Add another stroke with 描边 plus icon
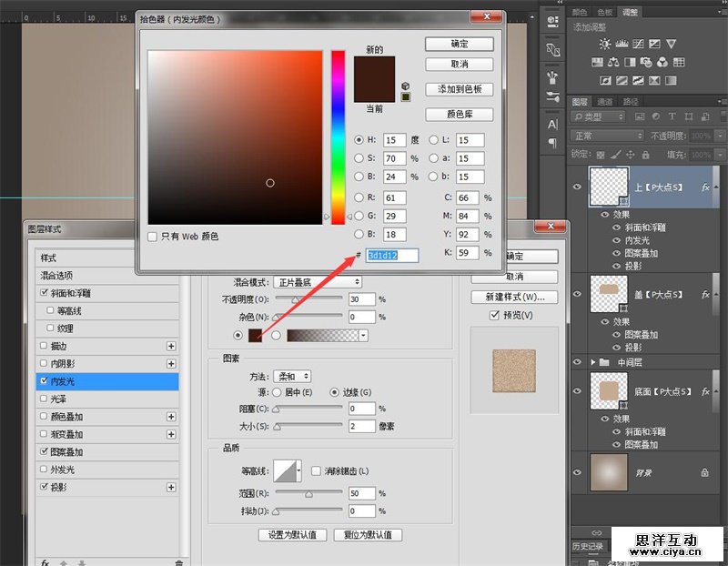Viewport: 728px width, 566px height. (x=170, y=346)
